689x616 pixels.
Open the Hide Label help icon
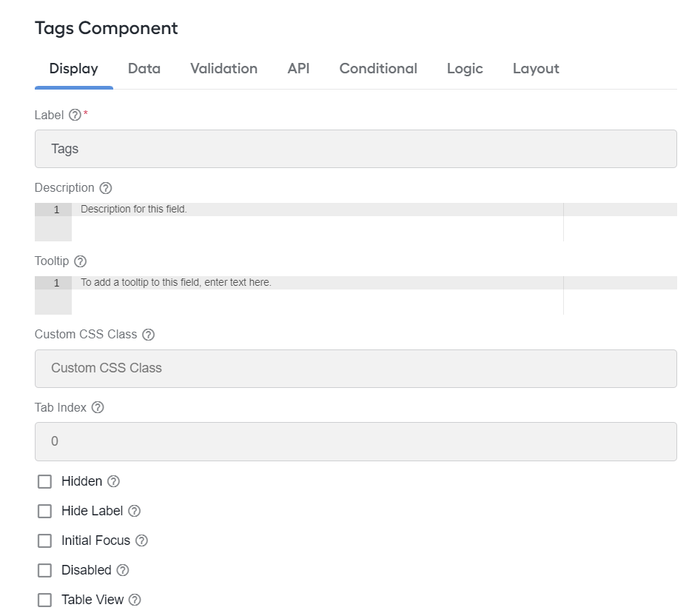(134, 511)
